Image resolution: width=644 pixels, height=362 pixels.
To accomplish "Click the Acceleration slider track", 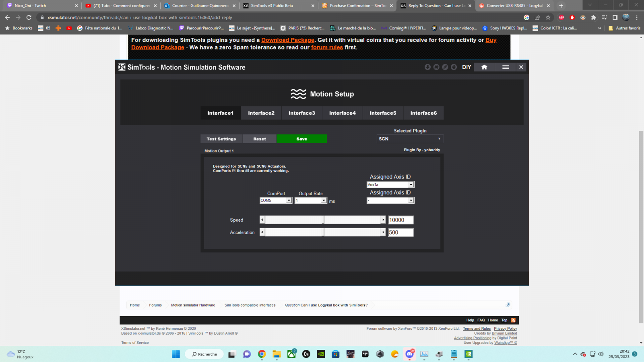I will [323, 232].
